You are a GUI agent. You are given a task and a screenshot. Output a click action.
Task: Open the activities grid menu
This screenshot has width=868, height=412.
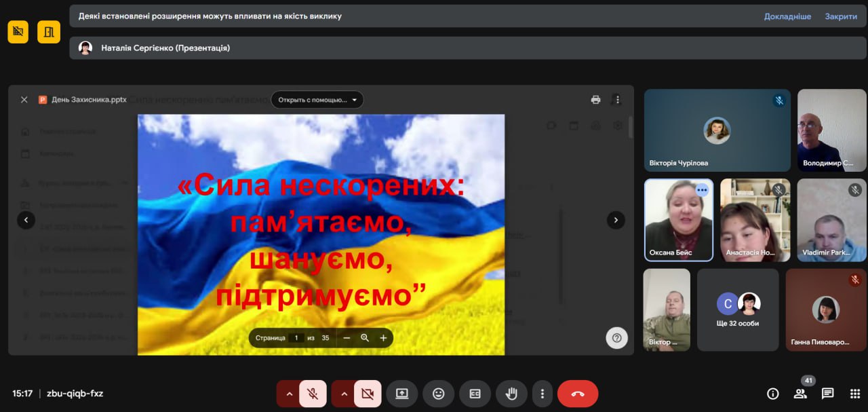coord(855,394)
